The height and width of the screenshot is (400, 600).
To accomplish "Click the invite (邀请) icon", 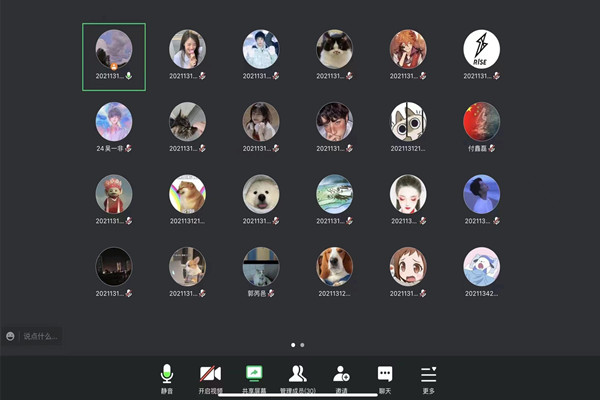I will [x=342, y=377].
